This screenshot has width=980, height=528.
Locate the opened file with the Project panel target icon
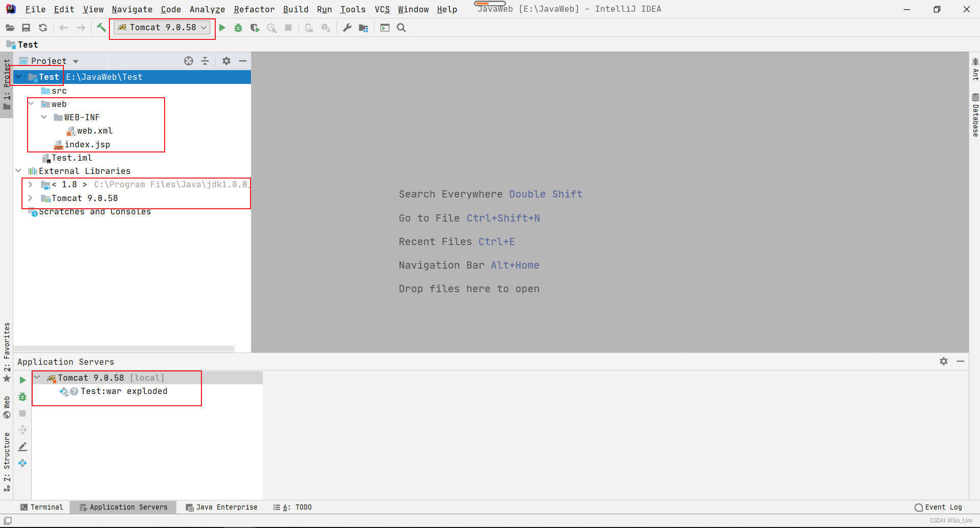pyautogui.click(x=189, y=61)
